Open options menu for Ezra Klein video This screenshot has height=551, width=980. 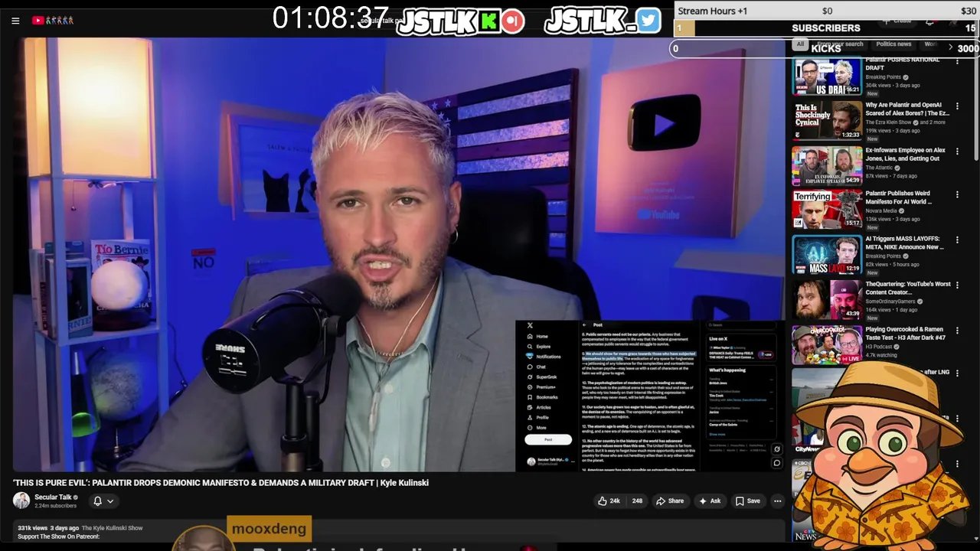coord(957,107)
